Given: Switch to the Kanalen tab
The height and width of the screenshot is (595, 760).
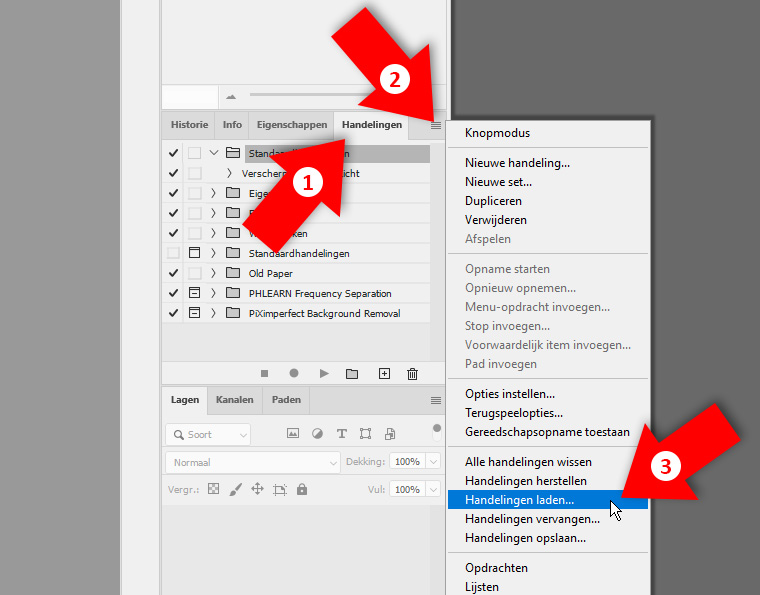Looking at the screenshot, I should (x=235, y=400).
